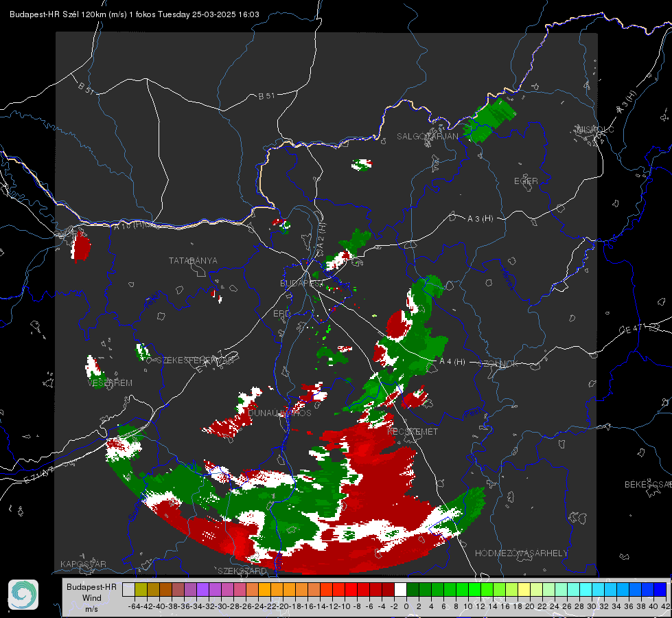Image resolution: width=672 pixels, height=618 pixels.
Task: Click the ÉRD town label
Action: click(281, 314)
